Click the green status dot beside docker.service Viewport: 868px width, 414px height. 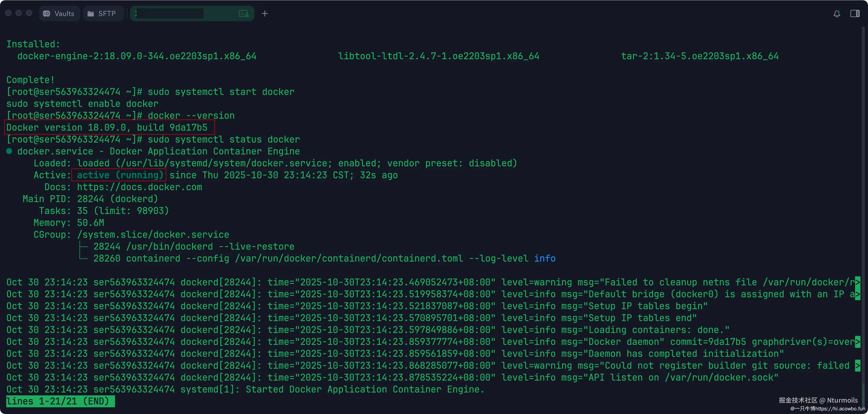click(x=9, y=151)
